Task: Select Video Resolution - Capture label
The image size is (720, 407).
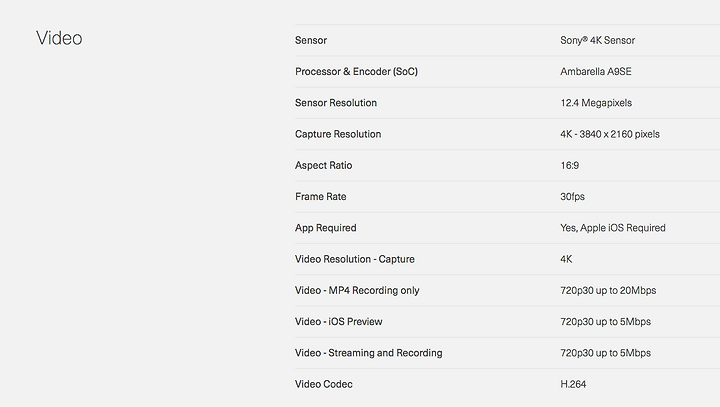Action: click(x=354, y=259)
